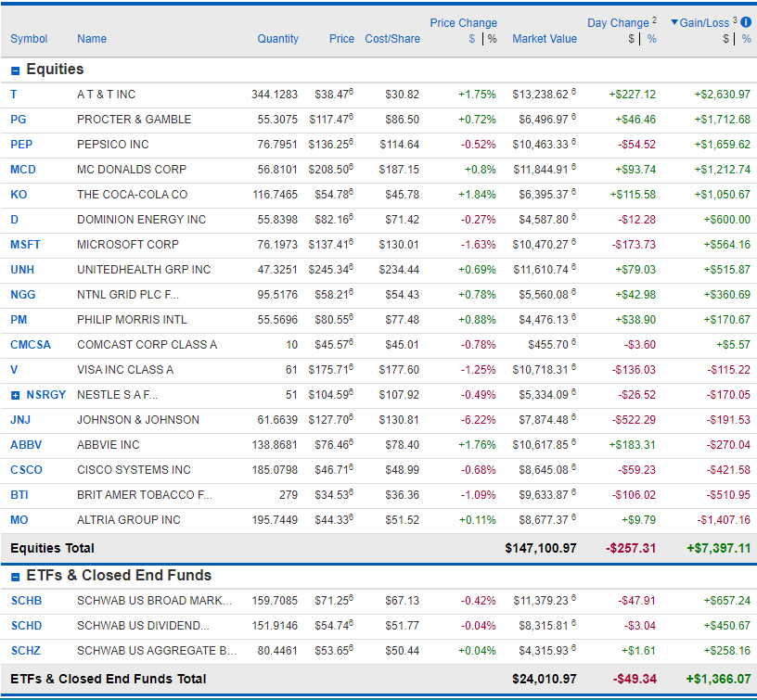
Task: Collapse the Equities section
Action: click(16, 70)
